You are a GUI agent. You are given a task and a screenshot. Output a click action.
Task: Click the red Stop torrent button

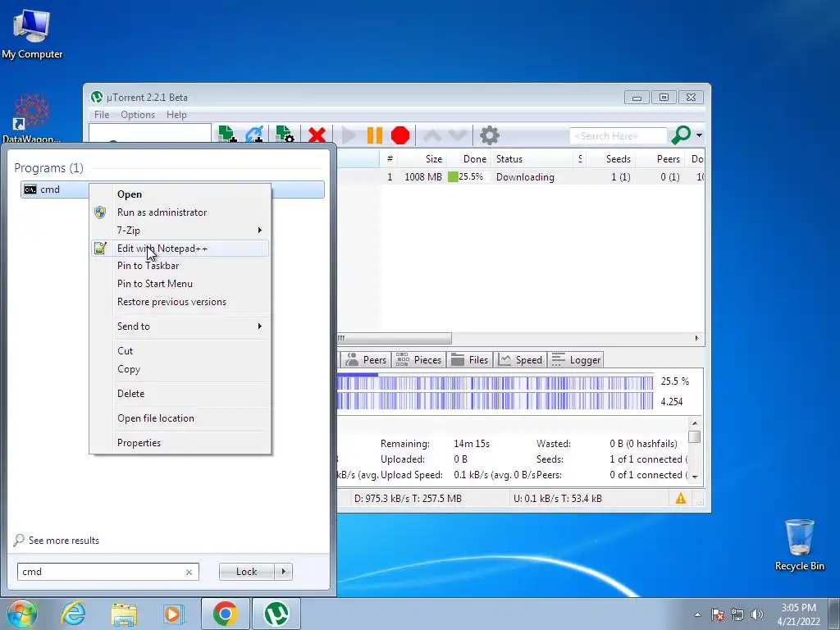pyautogui.click(x=400, y=135)
